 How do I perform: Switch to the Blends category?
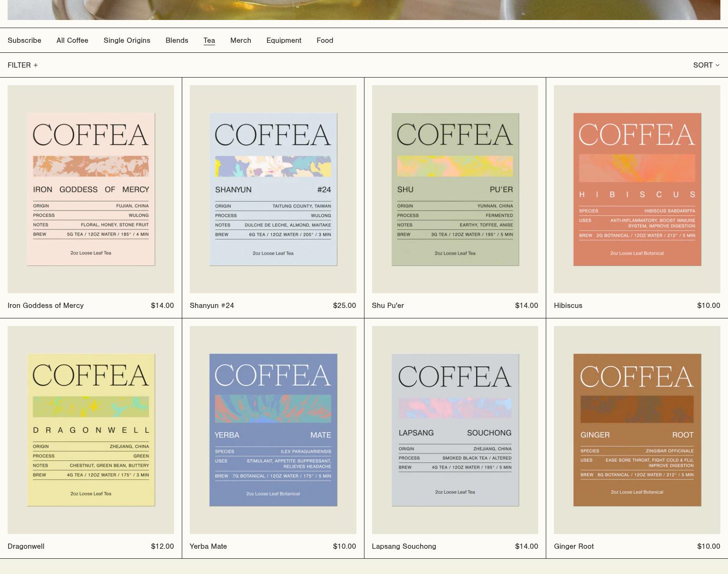pyautogui.click(x=177, y=40)
